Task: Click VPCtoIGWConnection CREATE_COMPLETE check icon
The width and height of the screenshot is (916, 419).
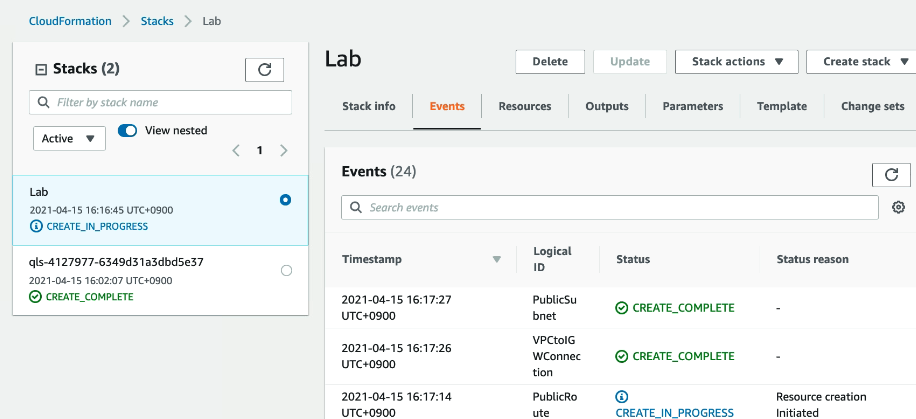Action: click(x=622, y=356)
